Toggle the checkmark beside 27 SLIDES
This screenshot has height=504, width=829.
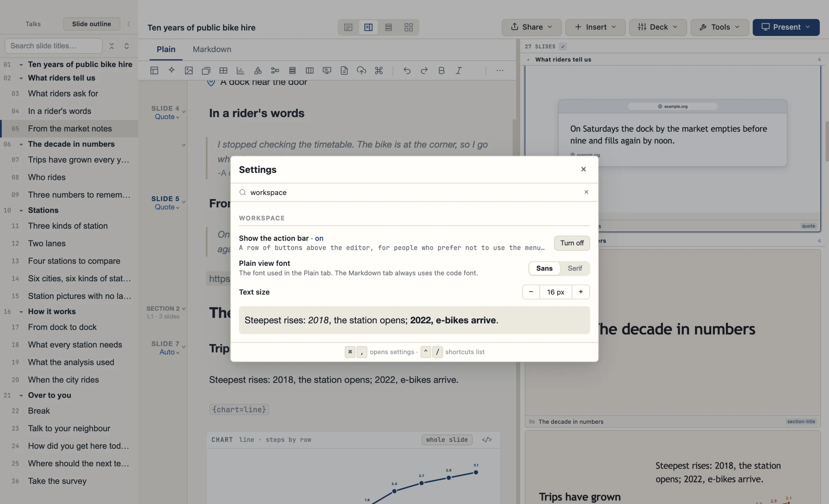coord(563,47)
